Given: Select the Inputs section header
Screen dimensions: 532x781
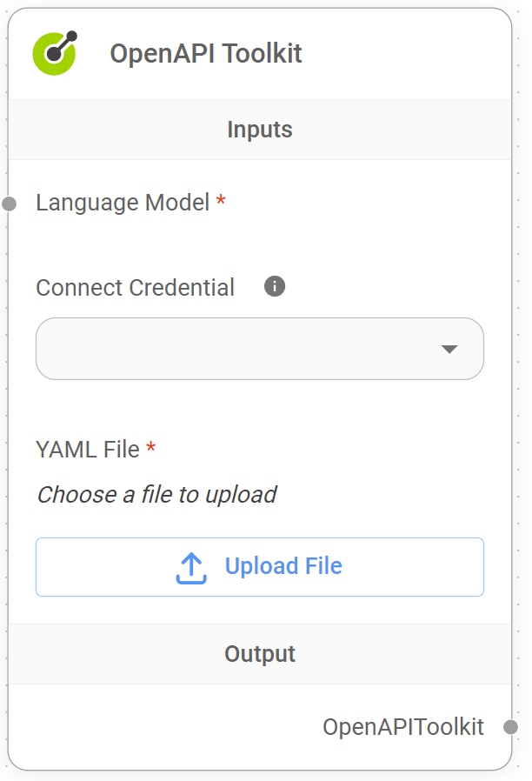Looking at the screenshot, I should tap(259, 129).
